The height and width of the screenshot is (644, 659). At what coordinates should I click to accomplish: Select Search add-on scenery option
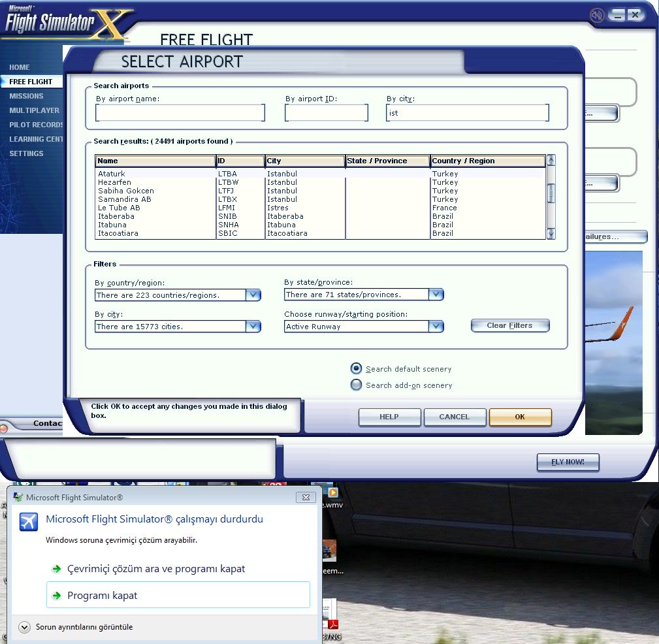point(356,385)
